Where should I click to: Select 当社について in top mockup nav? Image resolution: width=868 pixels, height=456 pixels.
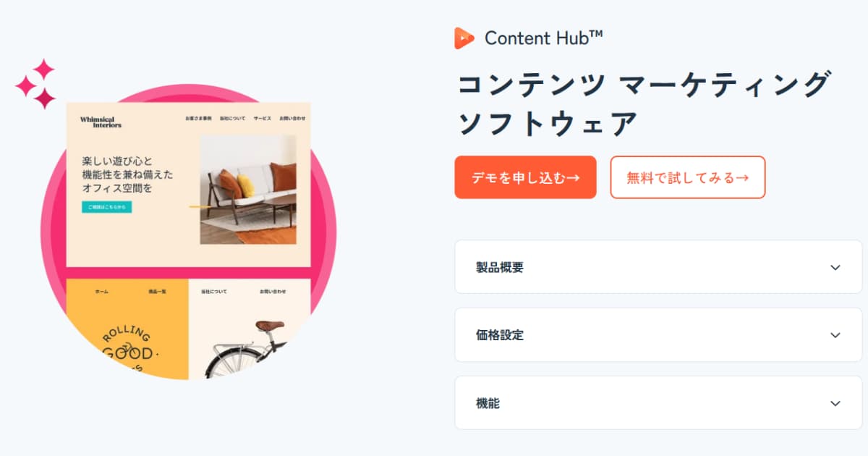click(233, 118)
